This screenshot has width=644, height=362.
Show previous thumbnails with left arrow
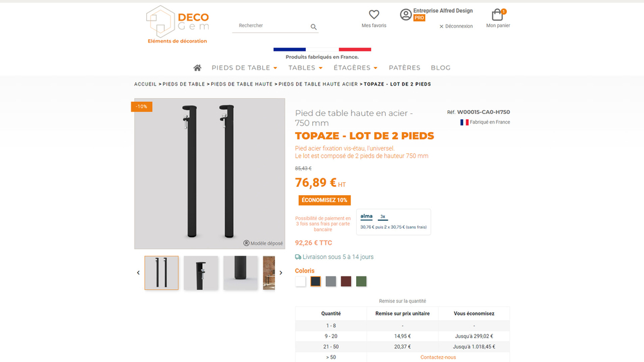pyautogui.click(x=138, y=273)
